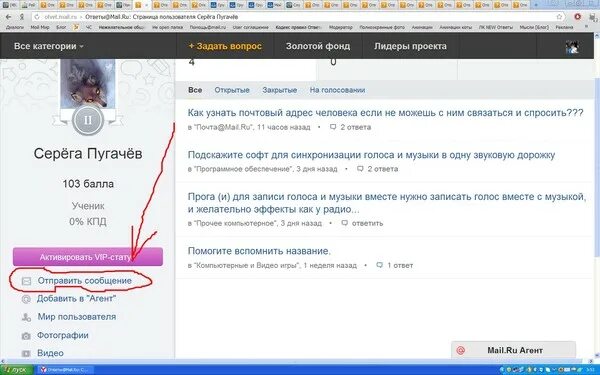This screenshot has width=600, height=375.
Task: Open question 'Помогите вспомнить название.'
Action: pos(259,251)
